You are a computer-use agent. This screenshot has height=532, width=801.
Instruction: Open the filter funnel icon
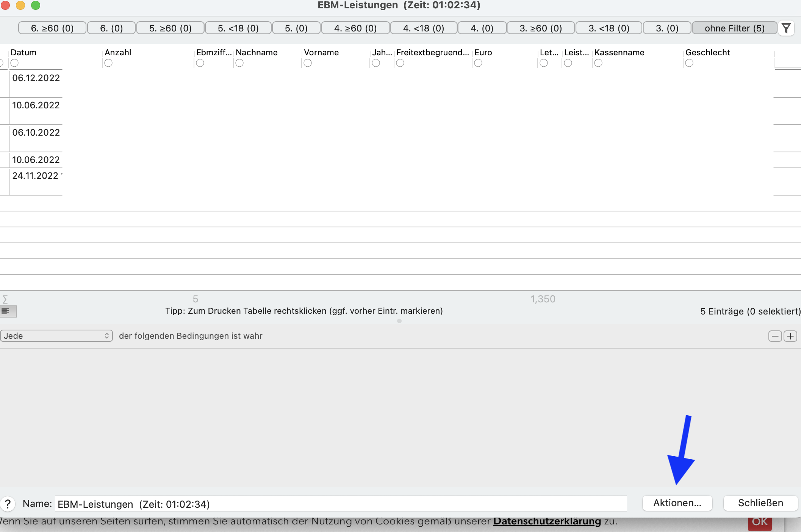click(x=786, y=28)
